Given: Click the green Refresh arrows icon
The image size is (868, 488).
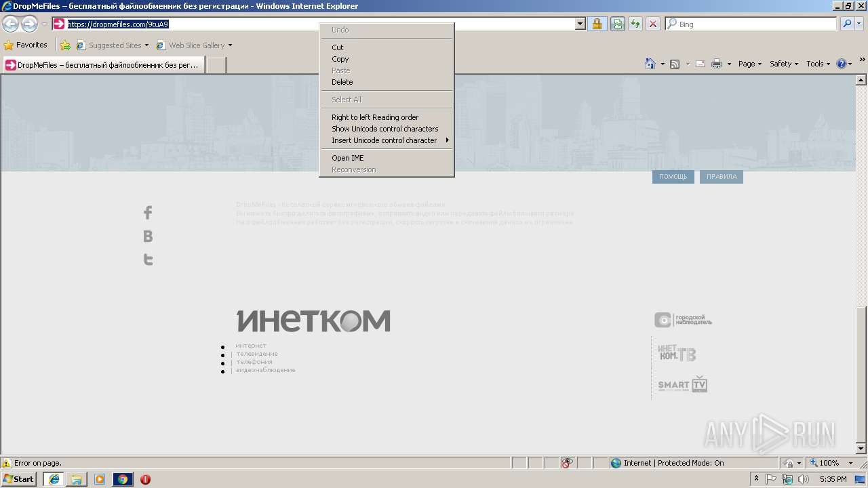Looking at the screenshot, I should pos(635,24).
